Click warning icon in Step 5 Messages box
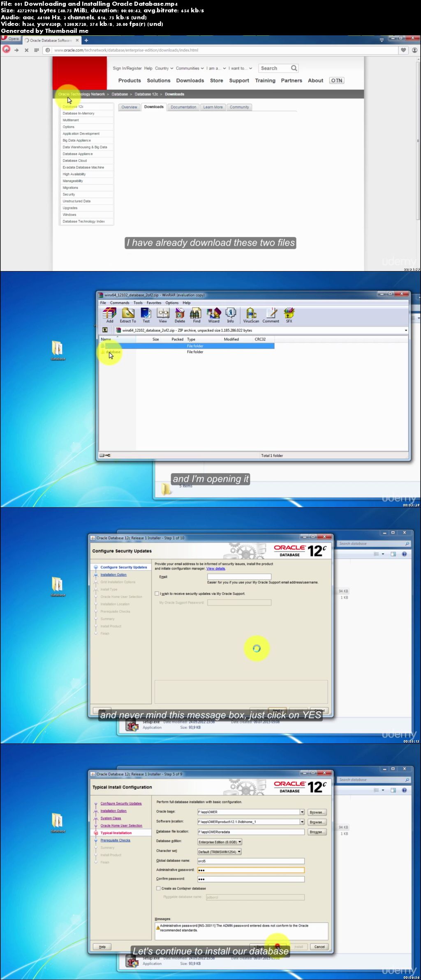The width and height of the screenshot is (421, 980). [x=157, y=928]
